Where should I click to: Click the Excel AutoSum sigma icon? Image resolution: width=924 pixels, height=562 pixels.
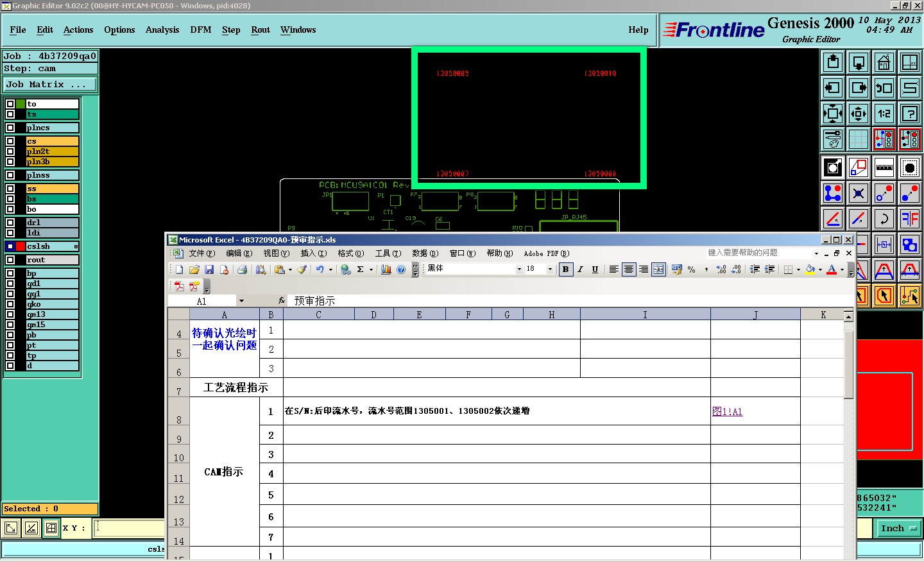[361, 269]
